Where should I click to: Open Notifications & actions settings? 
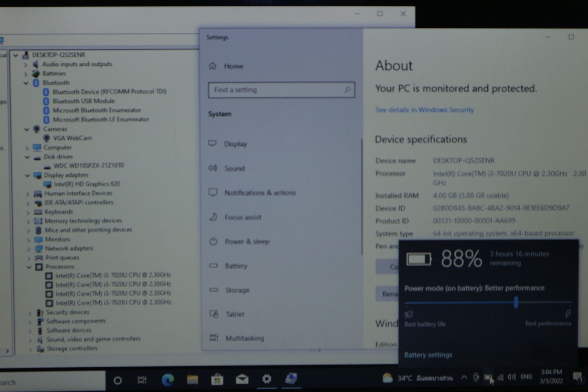pos(260,193)
